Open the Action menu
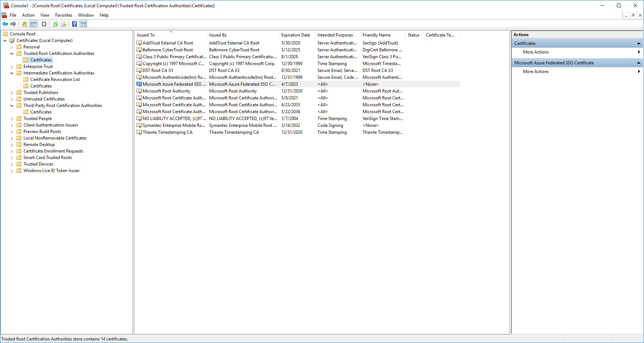644x343 pixels. (28, 15)
